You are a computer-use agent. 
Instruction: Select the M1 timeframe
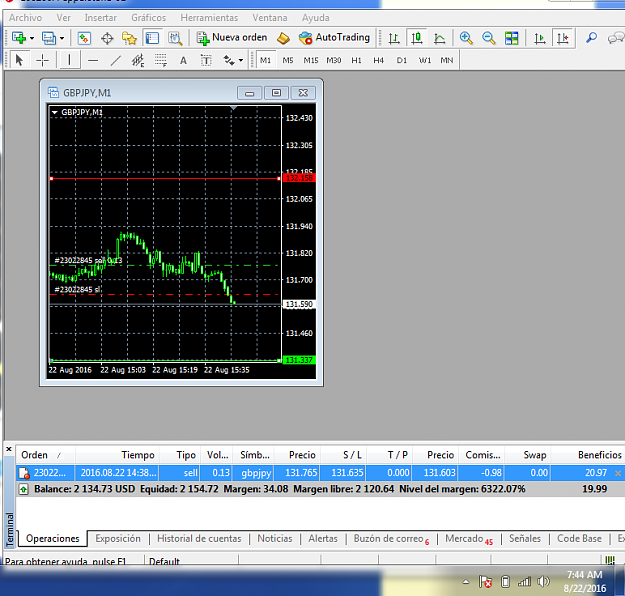pos(265,60)
